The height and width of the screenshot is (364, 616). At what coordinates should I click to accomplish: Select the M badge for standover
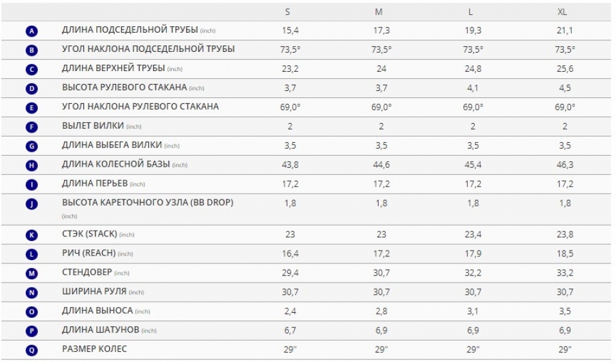[32, 274]
